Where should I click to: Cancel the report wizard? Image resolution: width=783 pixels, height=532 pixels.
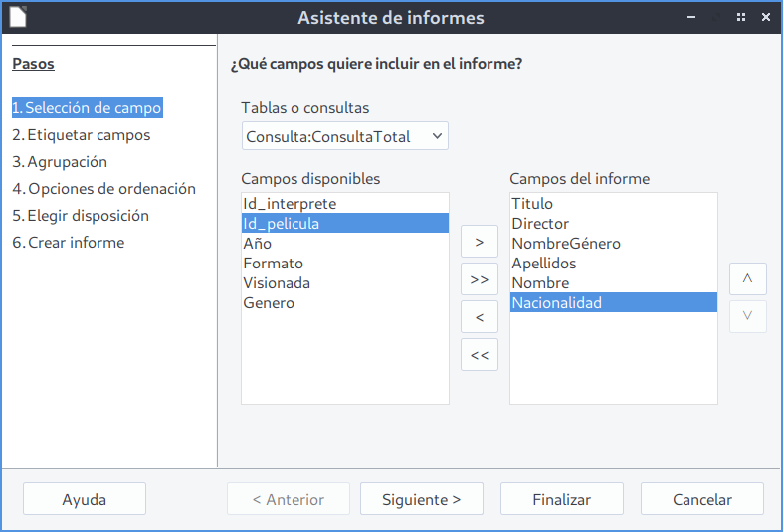pyautogui.click(x=701, y=500)
